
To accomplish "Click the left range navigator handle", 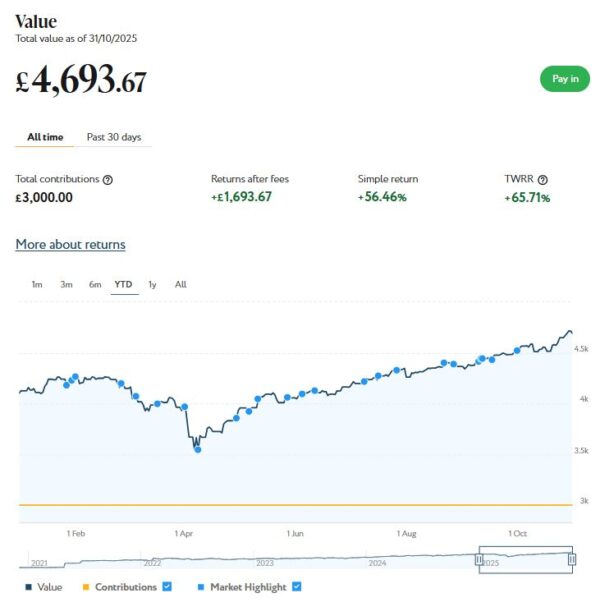I will (478, 560).
